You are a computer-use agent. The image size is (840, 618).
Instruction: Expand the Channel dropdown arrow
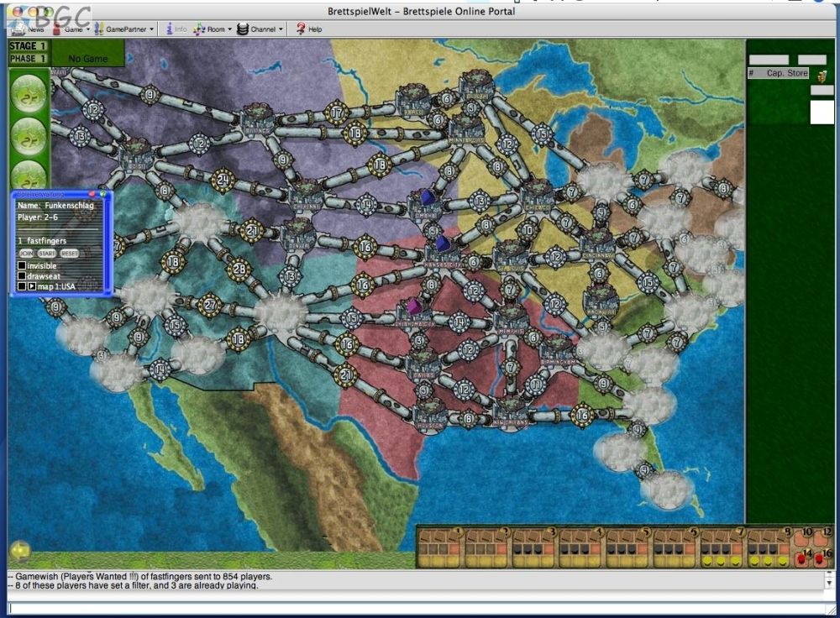[x=281, y=29]
